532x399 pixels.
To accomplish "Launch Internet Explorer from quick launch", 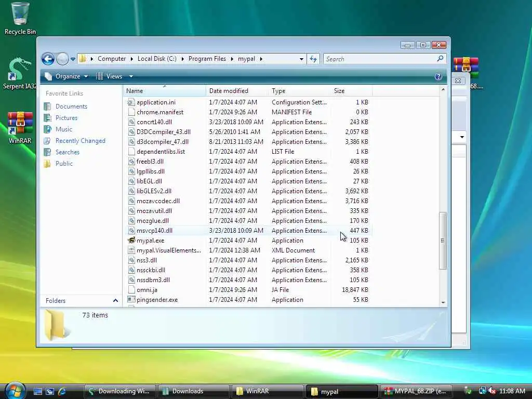I will tap(62, 391).
